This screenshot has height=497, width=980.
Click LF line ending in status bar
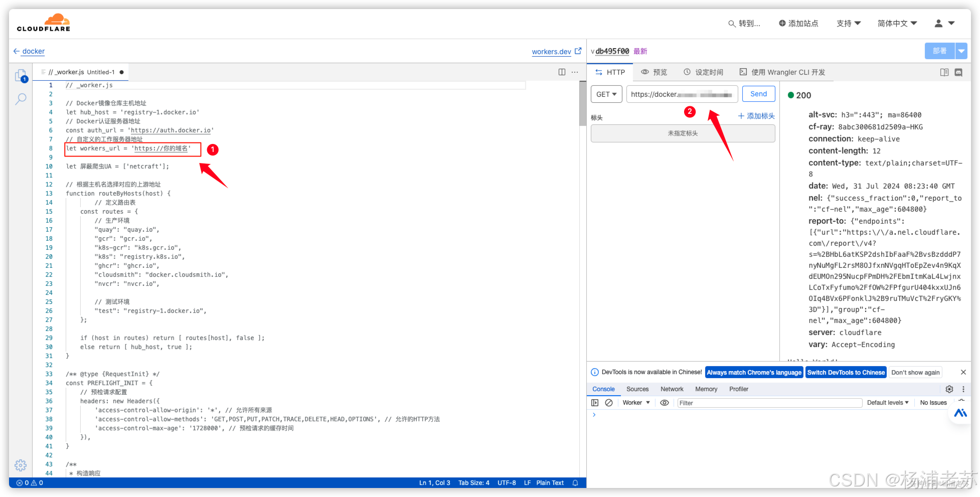[x=527, y=483]
